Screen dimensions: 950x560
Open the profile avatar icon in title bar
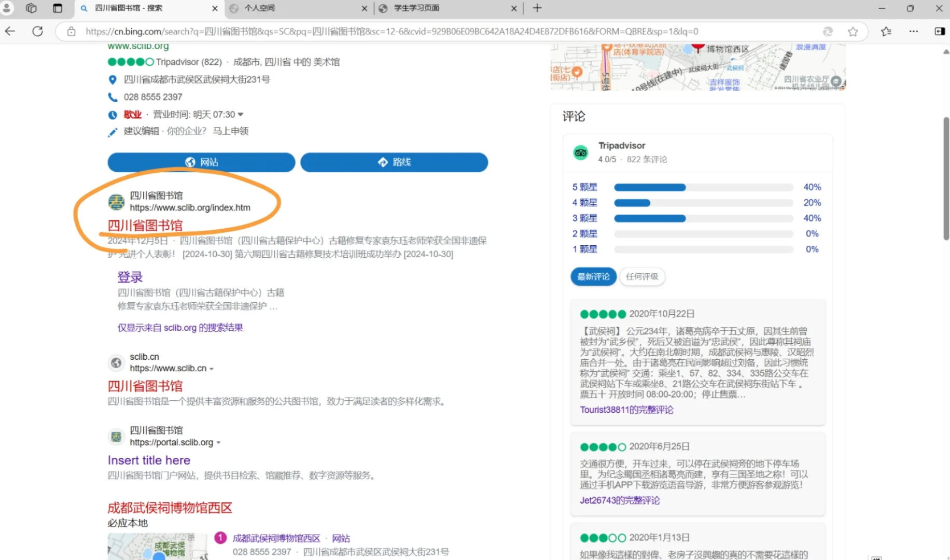(7, 8)
